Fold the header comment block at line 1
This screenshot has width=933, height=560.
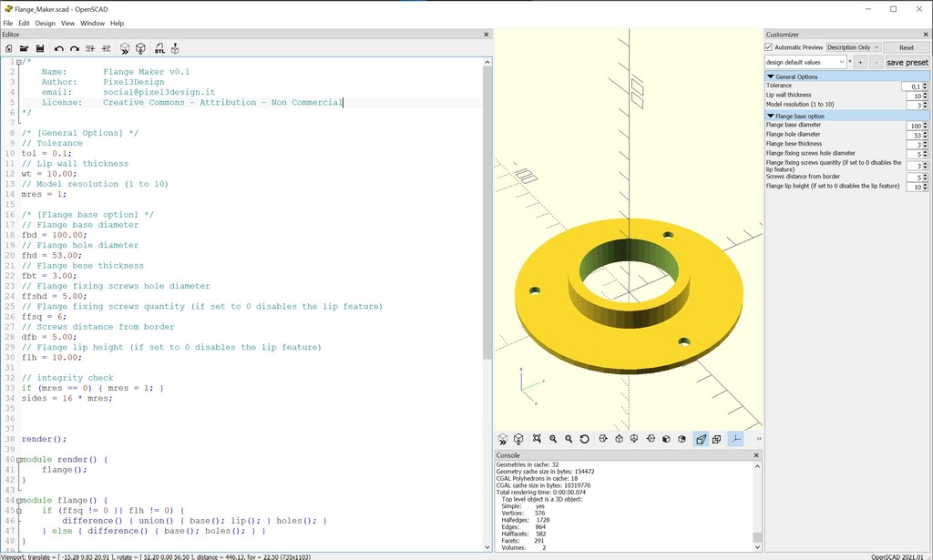pos(19,62)
